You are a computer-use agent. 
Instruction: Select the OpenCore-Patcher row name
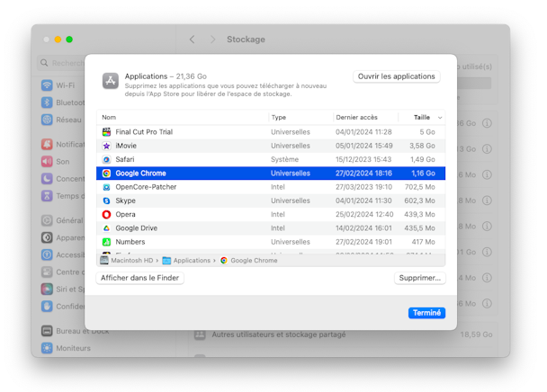(146, 187)
